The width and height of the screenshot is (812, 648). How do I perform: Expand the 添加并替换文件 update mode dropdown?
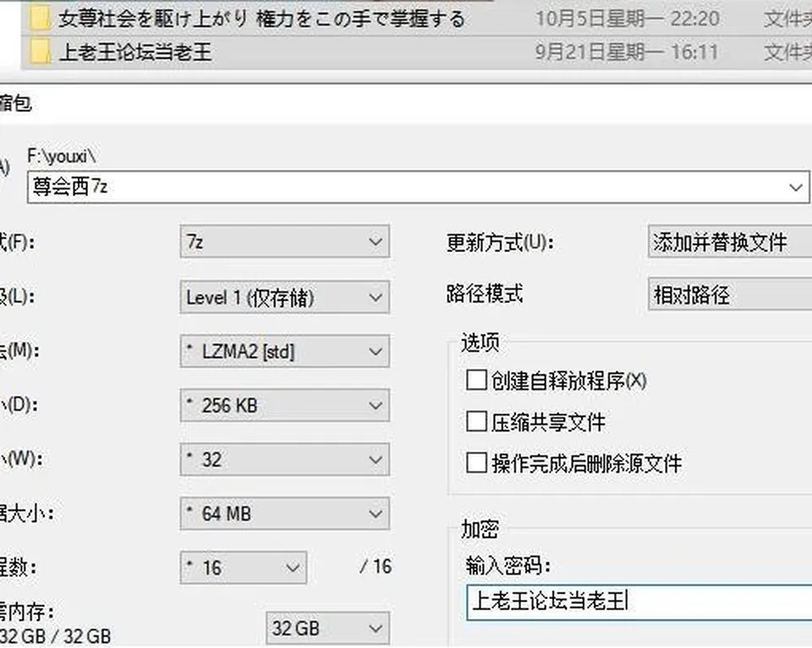pyautogui.click(x=730, y=241)
